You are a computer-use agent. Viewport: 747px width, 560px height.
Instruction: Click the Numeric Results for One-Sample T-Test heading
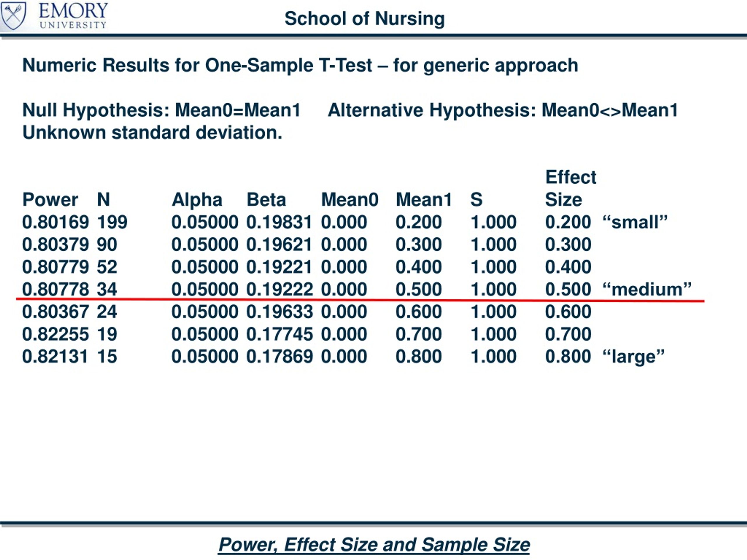(x=300, y=65)
